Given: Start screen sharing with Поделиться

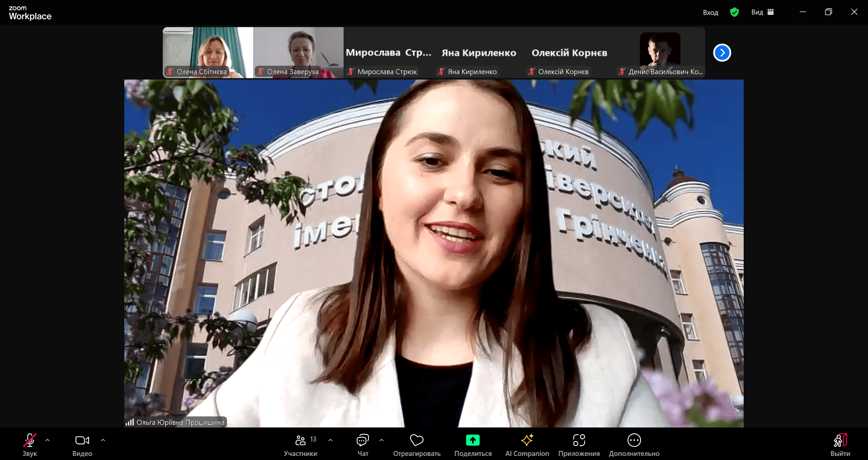Looking at the screenshot, I should click(472, 440).
